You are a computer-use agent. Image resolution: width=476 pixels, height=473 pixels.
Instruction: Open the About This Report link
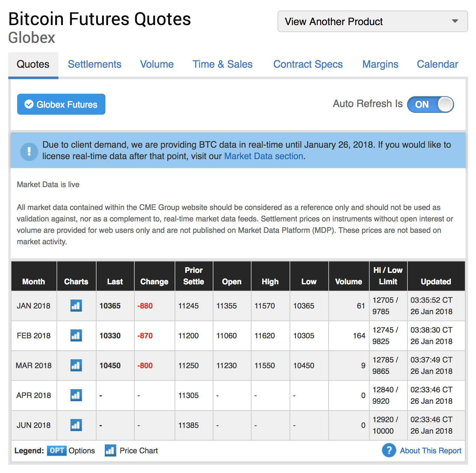431,451
